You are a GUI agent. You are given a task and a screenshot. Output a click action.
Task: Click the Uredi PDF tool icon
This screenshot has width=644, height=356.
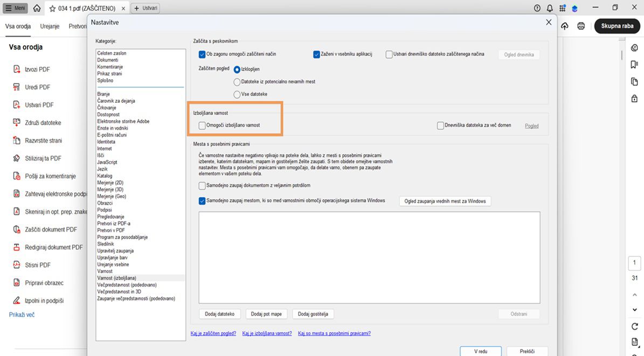pos(16,87)
